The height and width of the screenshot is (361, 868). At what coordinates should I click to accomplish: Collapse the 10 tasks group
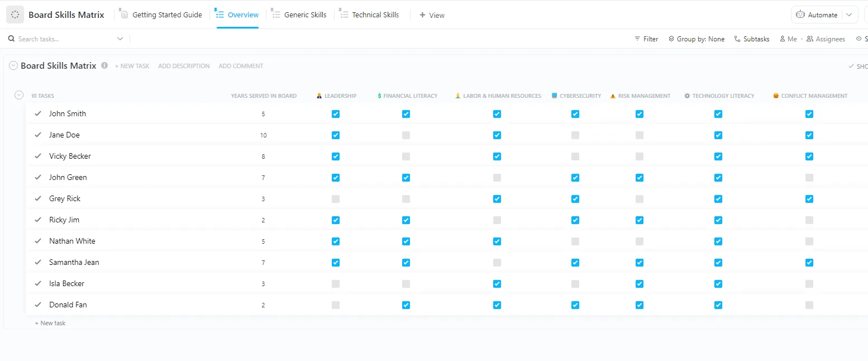tap(18, 95)
